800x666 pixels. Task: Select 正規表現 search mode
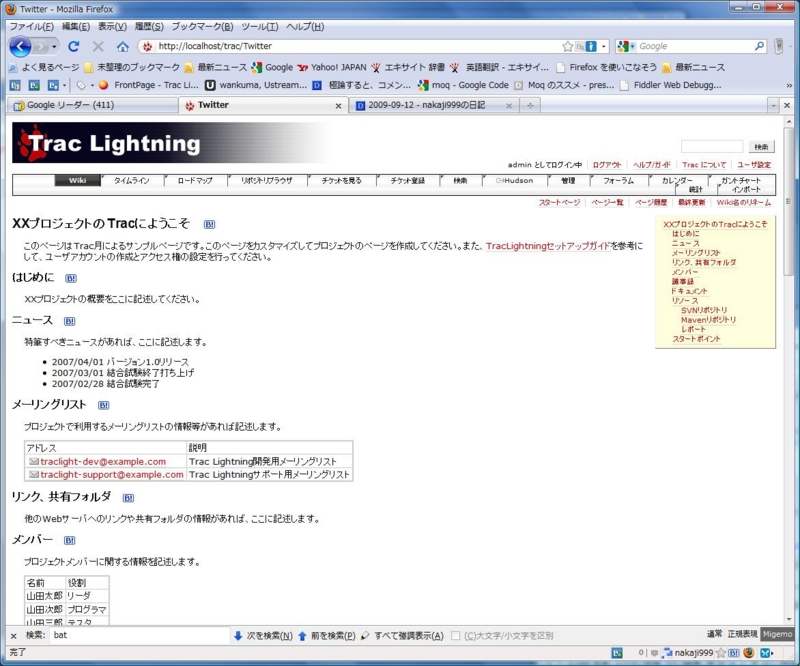pyautogui.click(x=742, y=634)
